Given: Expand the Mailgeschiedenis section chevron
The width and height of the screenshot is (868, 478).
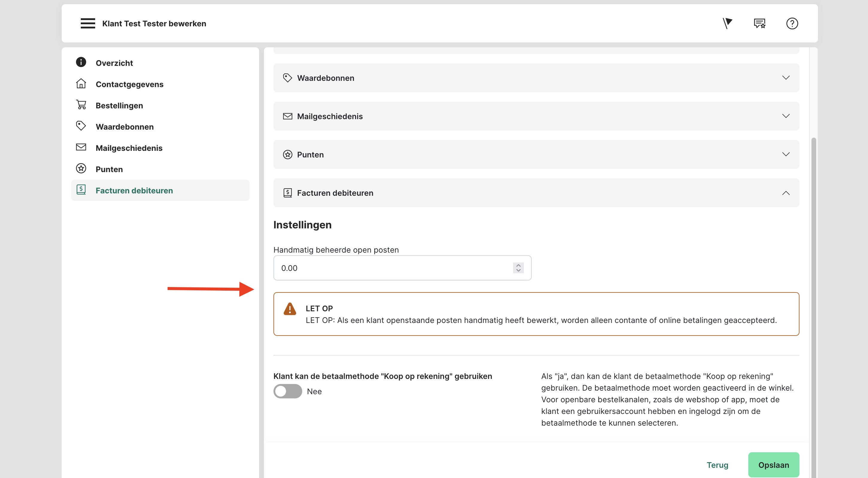Looking at the screenshot, I should pyautogui.click(x=785, y=116).
